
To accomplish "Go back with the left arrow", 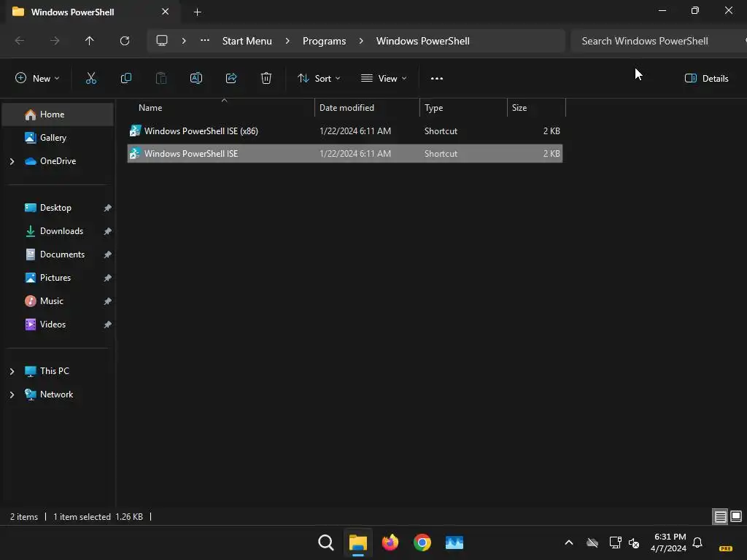I will 20,41.
